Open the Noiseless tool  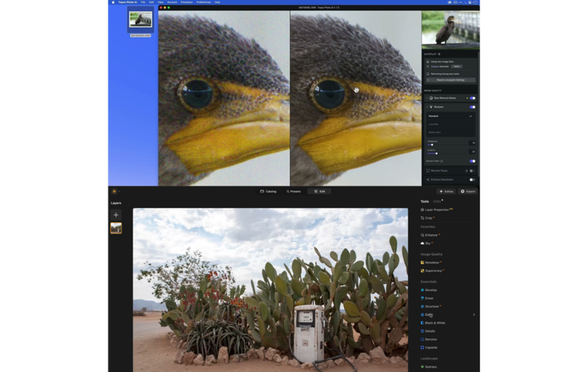tap(431, 262)
